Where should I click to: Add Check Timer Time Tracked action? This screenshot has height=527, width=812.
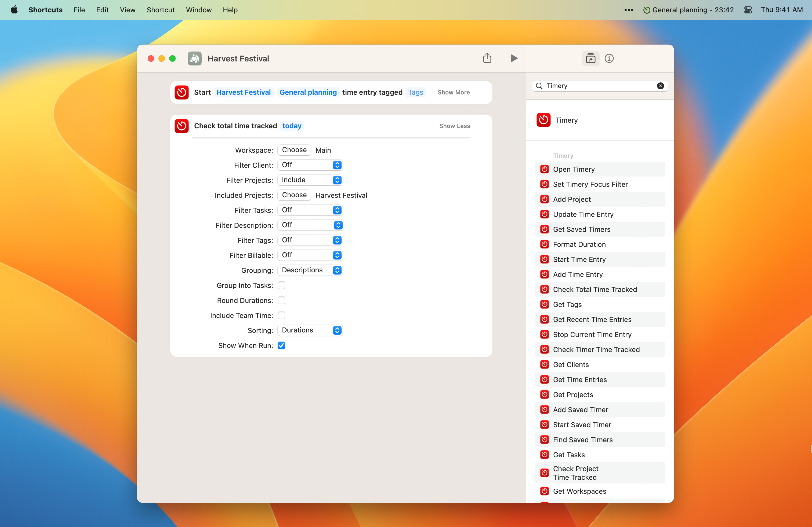pos(600,349)
